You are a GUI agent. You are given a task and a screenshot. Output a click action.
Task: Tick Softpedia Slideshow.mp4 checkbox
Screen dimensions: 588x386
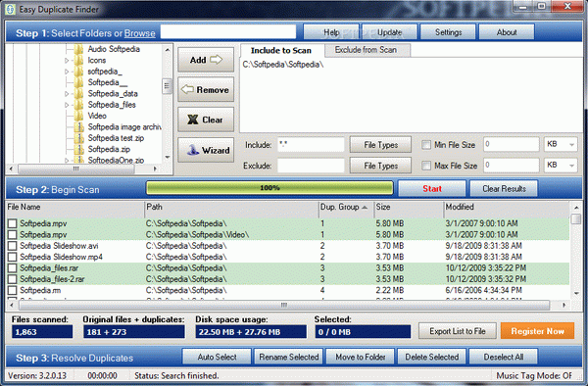13,257
